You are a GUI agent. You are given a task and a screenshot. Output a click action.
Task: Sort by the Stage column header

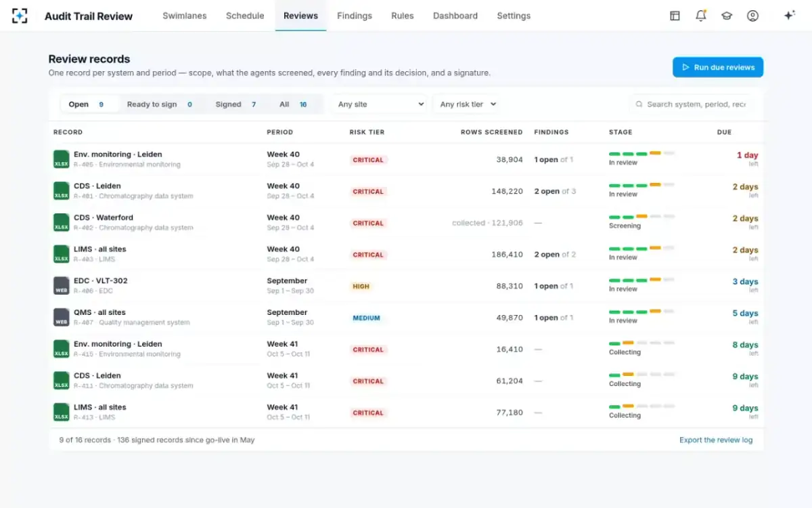[x=621, y=132]
